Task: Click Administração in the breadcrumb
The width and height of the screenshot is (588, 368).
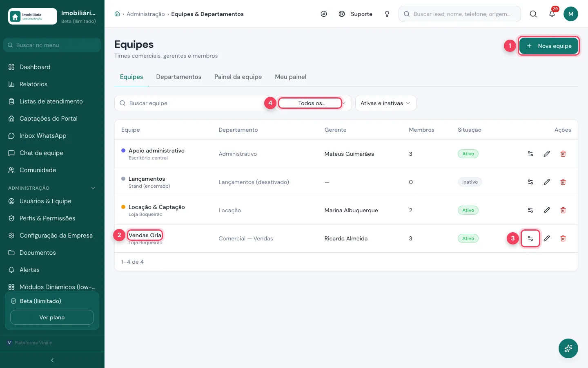Action: click(146, 14)
